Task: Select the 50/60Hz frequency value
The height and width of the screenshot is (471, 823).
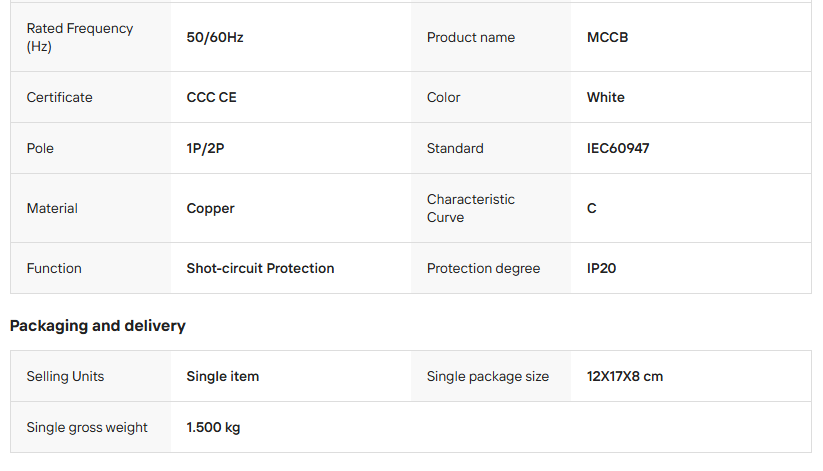Action: click(215, 37)
